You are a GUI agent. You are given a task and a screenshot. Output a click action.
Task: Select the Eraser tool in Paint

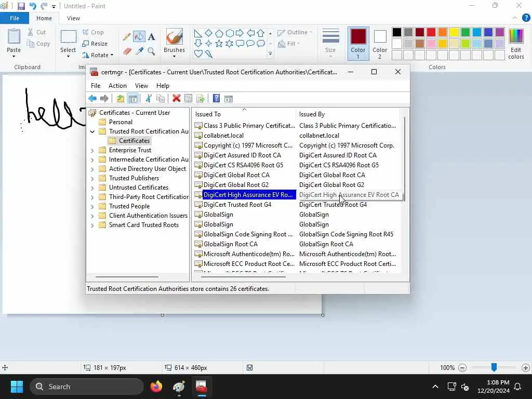click(127, 51)
